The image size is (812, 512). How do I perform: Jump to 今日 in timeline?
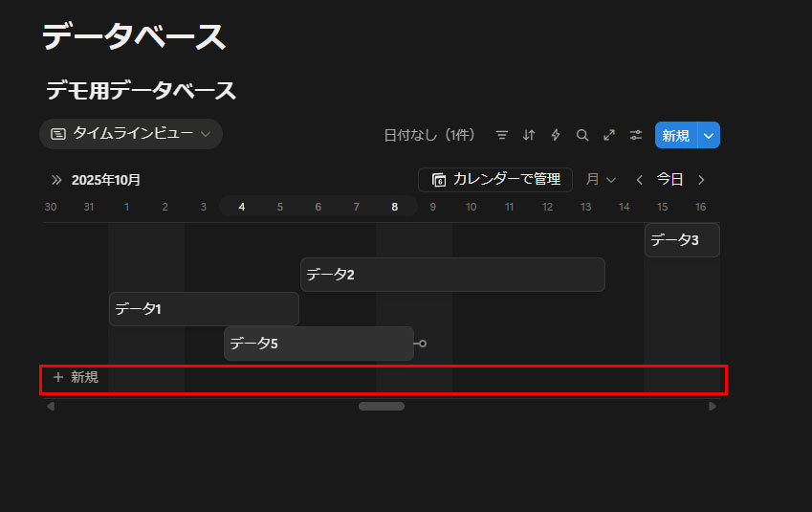coord(669,180)
